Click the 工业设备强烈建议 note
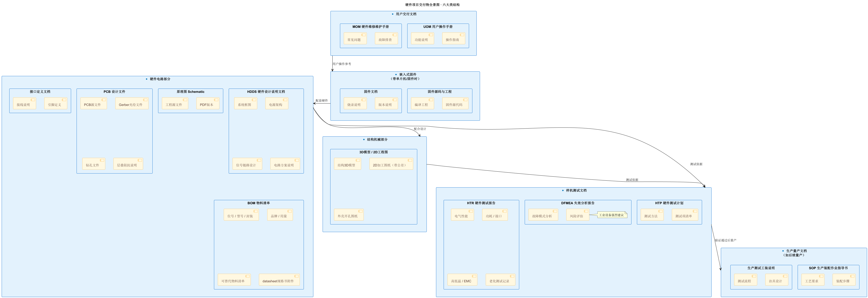Viewport: 868px width, 298px height. [612, 215]
